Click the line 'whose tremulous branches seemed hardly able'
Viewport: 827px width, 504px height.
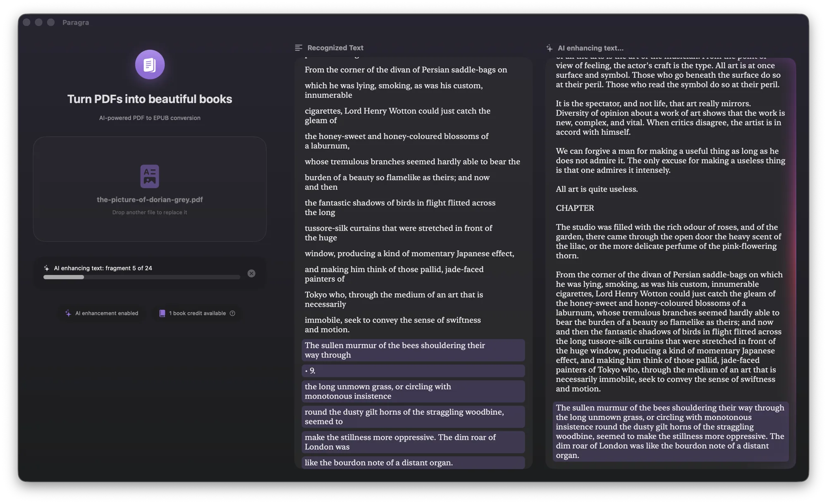[x=412, y=162]
